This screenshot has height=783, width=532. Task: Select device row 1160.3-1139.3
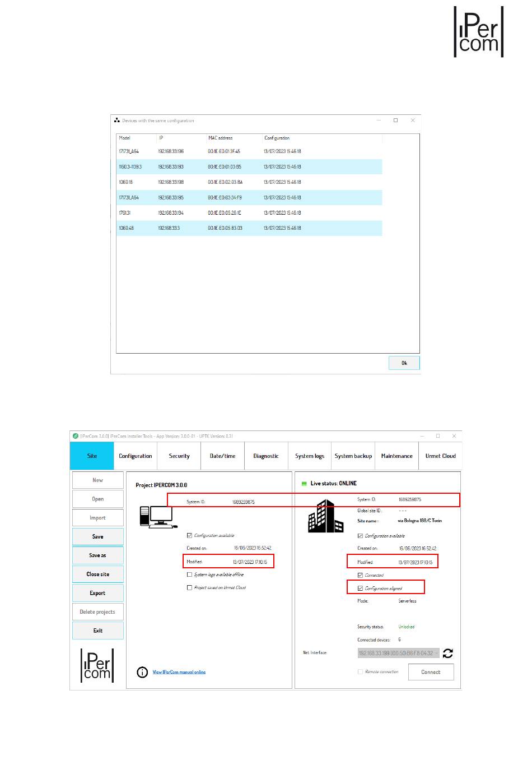(249, 167)
